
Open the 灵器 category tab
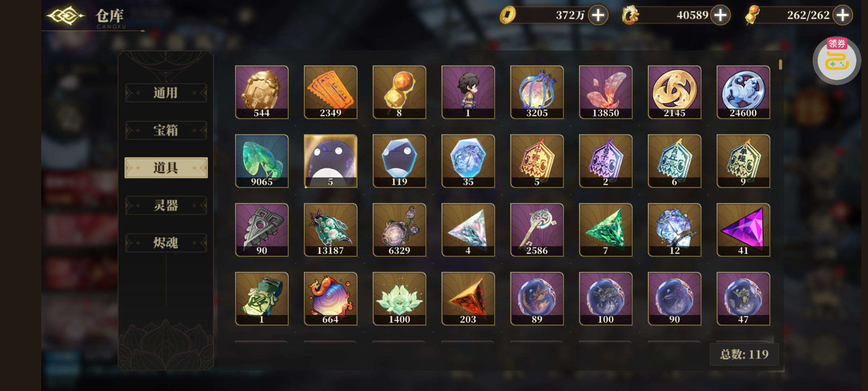166,205
